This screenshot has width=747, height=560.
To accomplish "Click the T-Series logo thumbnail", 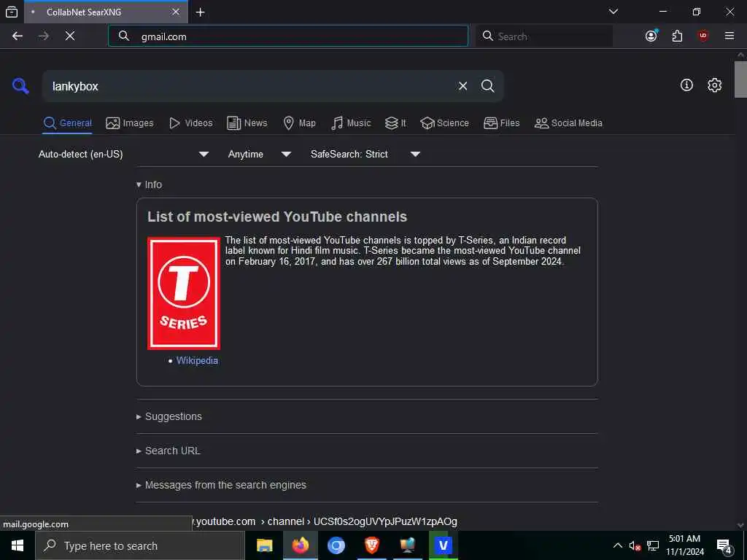I will coord(184,293).
